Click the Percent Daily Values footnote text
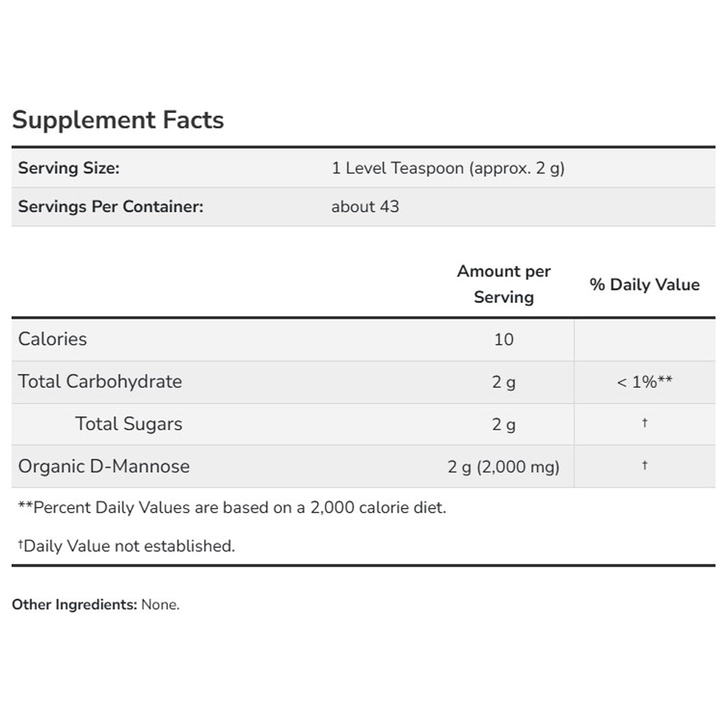This screenshot has height=728, width=728. tap(232, 508)
